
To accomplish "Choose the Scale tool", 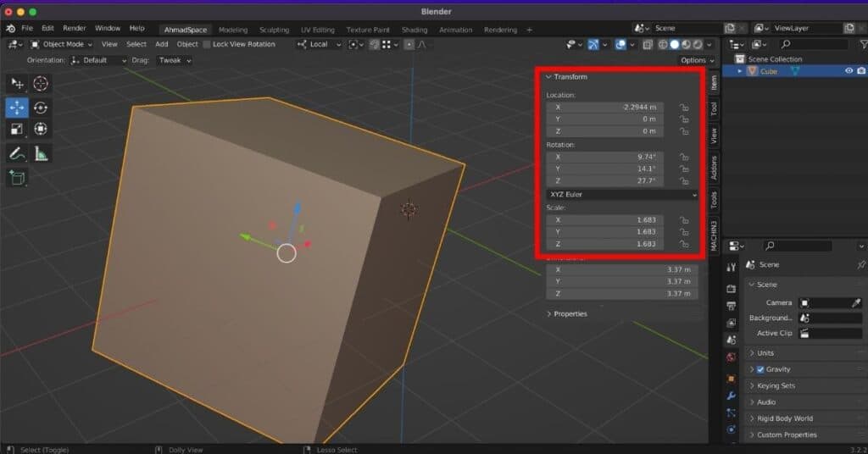I will 17,130.
